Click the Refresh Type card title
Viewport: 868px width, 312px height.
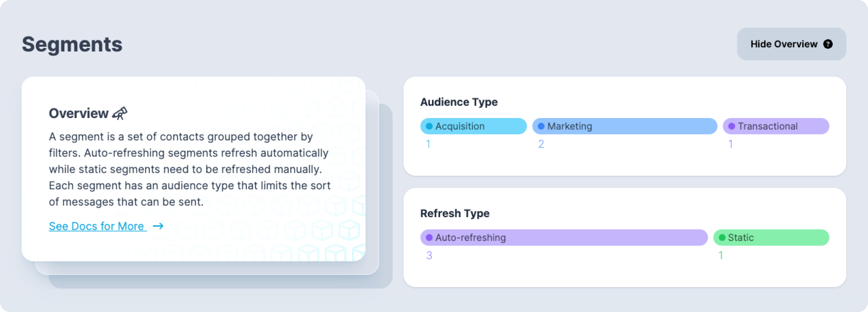pyautogui.click(x=454, y=213)
